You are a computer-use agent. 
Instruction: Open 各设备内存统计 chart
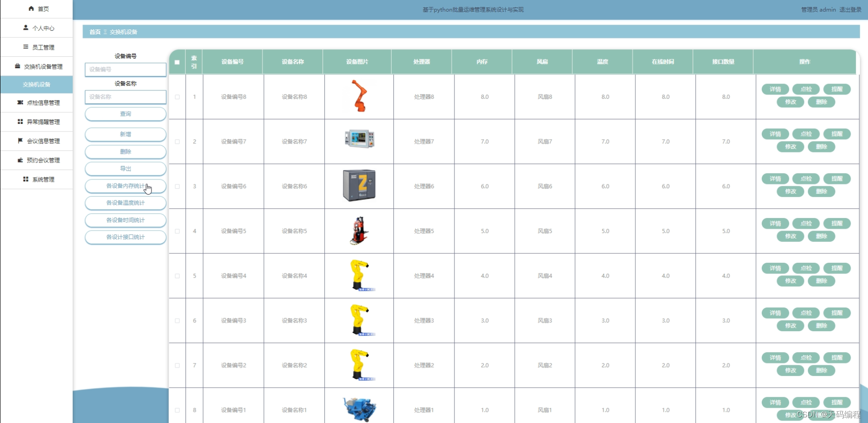125,186
